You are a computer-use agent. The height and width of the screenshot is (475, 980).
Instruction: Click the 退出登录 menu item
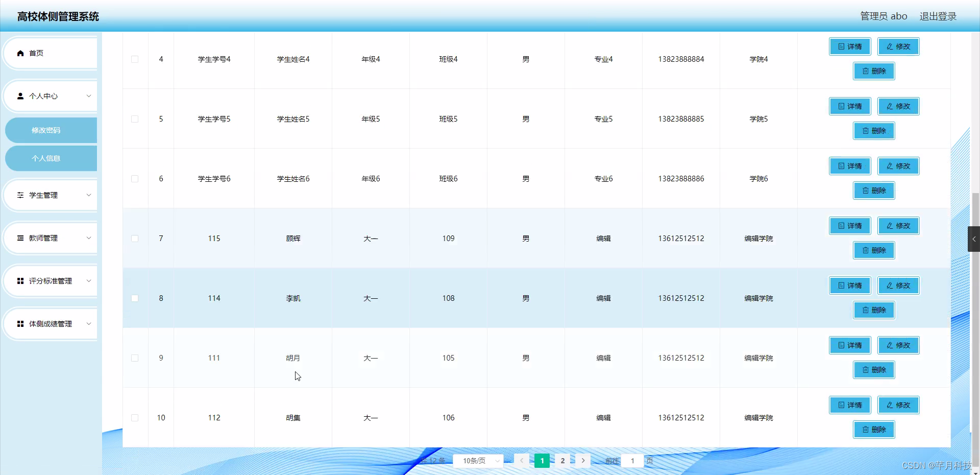[x=938, y=16]
